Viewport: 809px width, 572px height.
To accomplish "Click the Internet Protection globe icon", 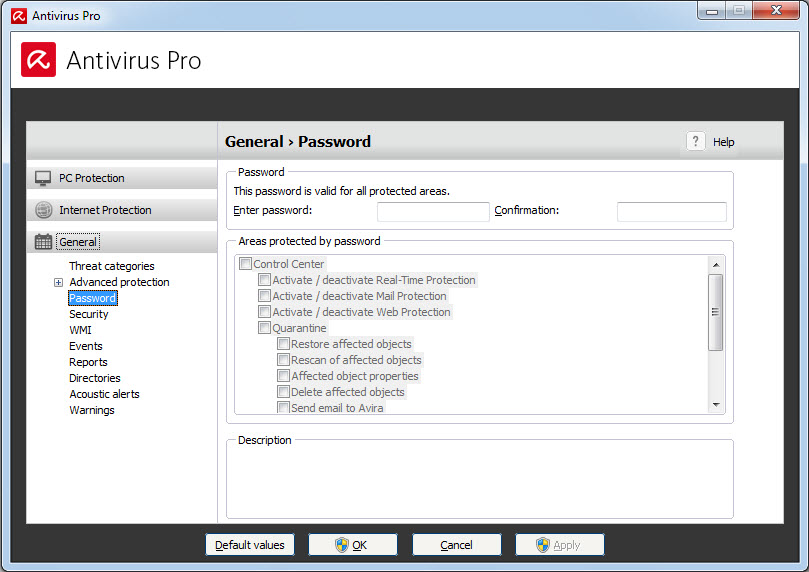I will tap(43, 210).
